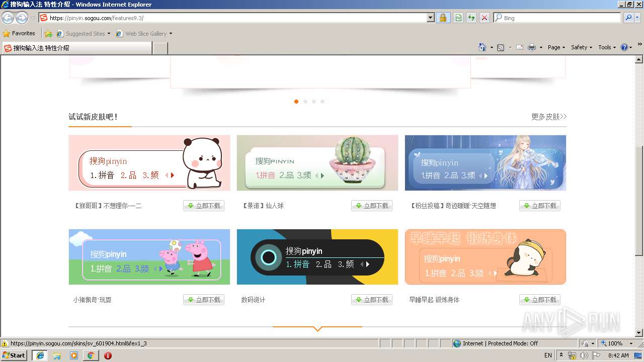This screenshot has height=362, width=644.
Task: Open a new blank tab
Action: click(x=160, y=48)
